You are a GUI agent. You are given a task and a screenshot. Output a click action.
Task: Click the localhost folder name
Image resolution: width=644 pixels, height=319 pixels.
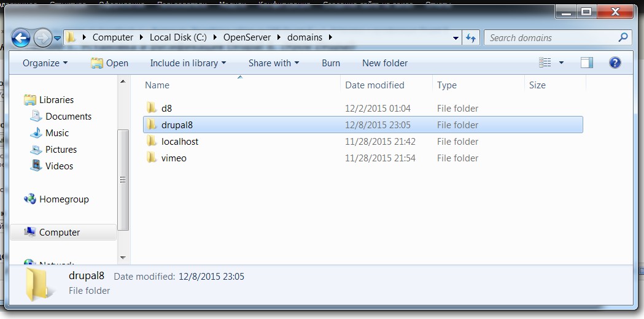[179, 142]
